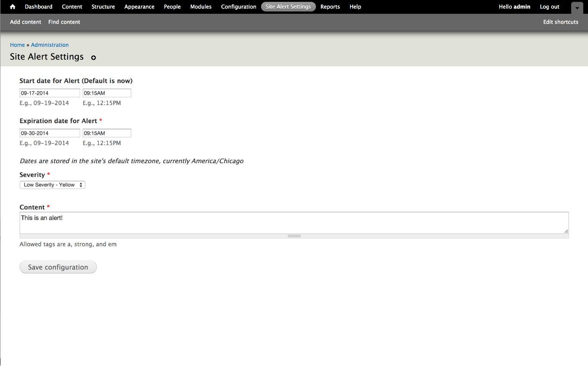The width and height of the screenshot is (588, 366).
Task: Click timezone note mentioning America/Chicago
Action: (131, 161)
